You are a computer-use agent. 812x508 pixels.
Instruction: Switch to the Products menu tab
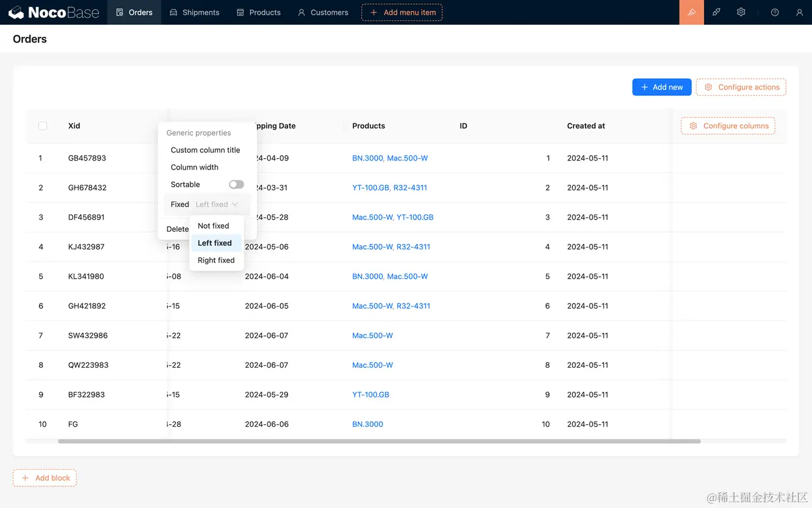pyautogui.click(x=258, y=12)
